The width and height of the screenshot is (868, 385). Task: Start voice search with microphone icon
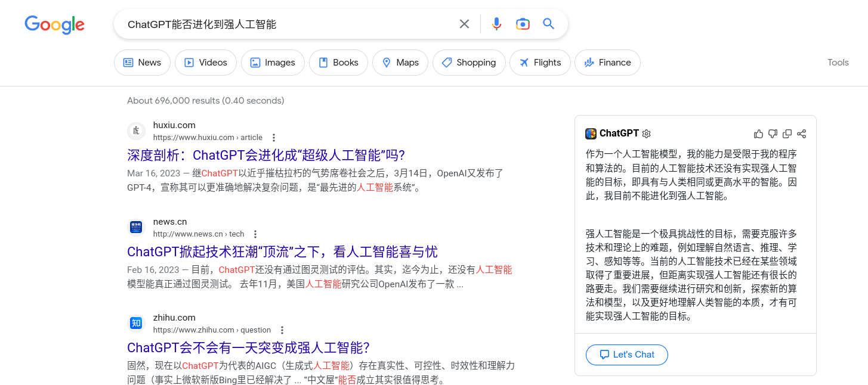pyautogui.click(x=496, y=24)
